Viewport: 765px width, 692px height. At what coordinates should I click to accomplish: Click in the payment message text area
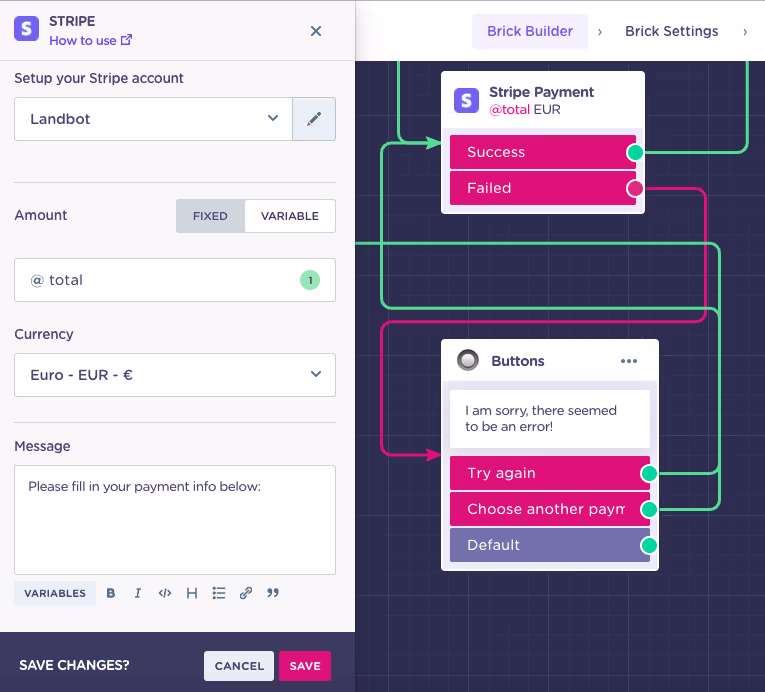pyautogui.click(x=175, y=520)
